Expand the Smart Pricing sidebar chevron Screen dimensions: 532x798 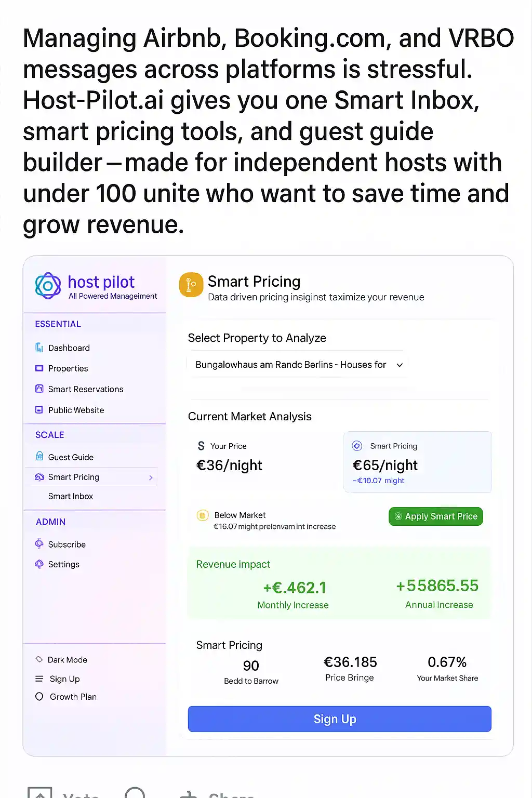tap(151, 477)
